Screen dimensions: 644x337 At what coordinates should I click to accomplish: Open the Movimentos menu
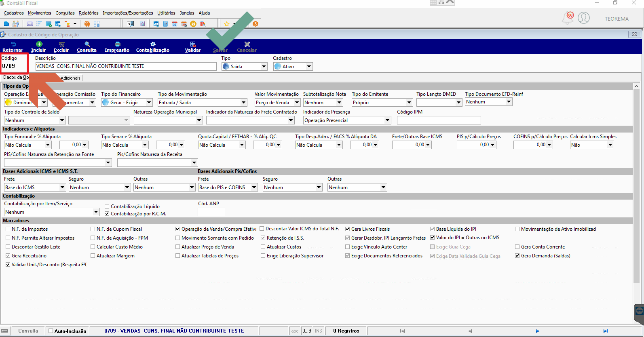point(40,13)
